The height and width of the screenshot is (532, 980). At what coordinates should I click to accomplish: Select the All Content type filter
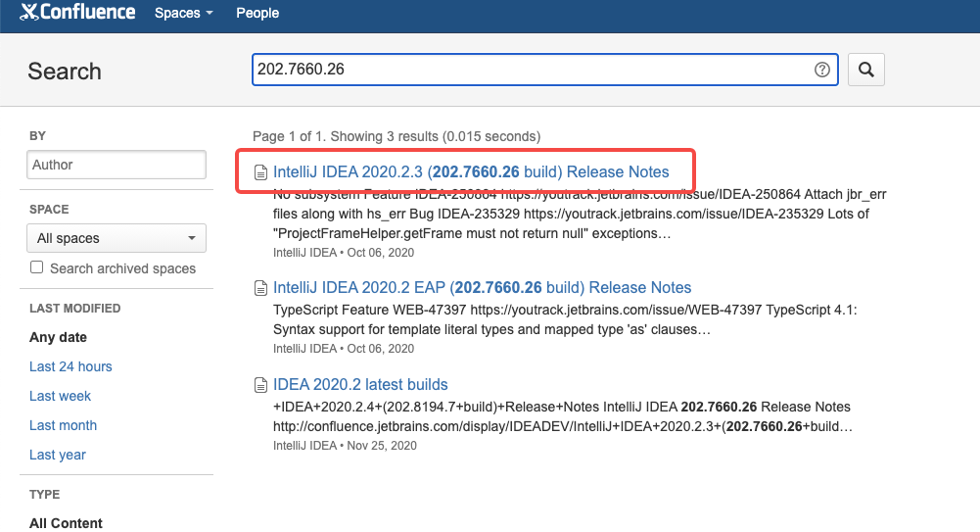(66, 523)
